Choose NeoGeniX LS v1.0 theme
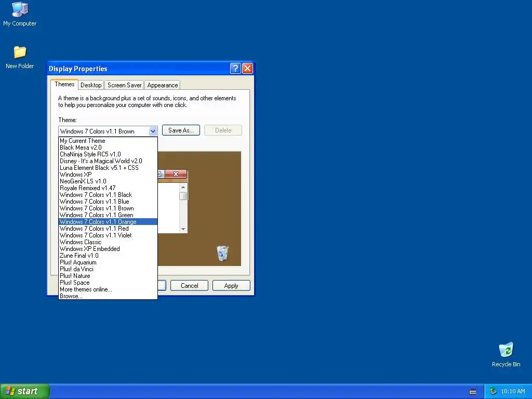This screenshot has height=399, width=532. coord(108,181)
